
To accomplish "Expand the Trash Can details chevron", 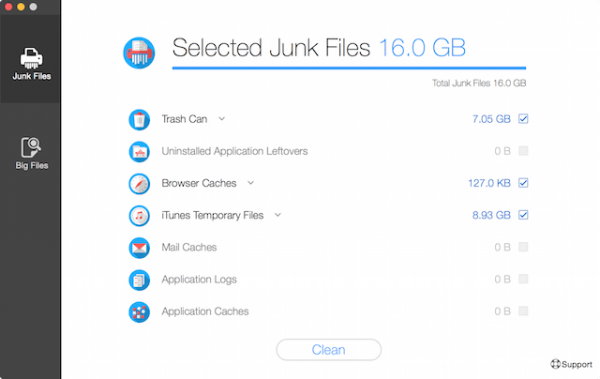I will click(x=222, y=119).
